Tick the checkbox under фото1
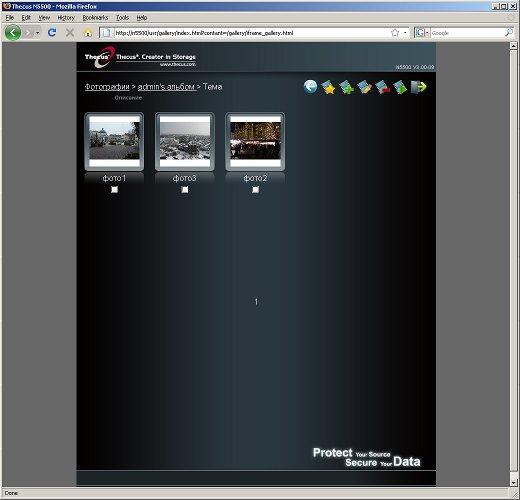Viewport: 520px width, 500px height. pyautogui.click(x=114, y=189)
